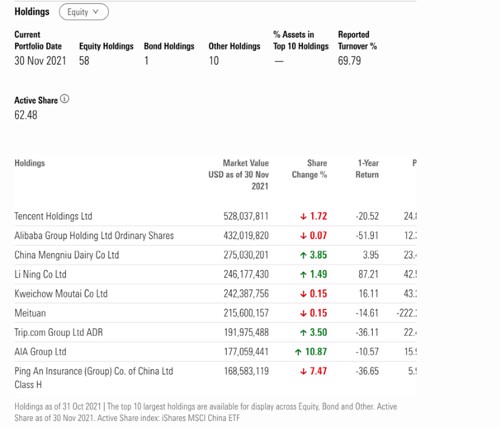
Task: Open Ping An Insurance Class H holding
Action: (x=94, y=378)
